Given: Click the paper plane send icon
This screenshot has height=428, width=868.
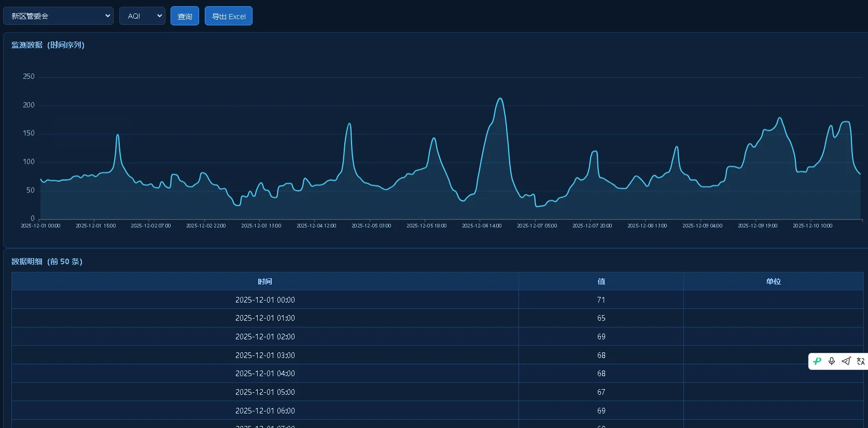Looking at the screenshot, I should (x=846, y=361).
